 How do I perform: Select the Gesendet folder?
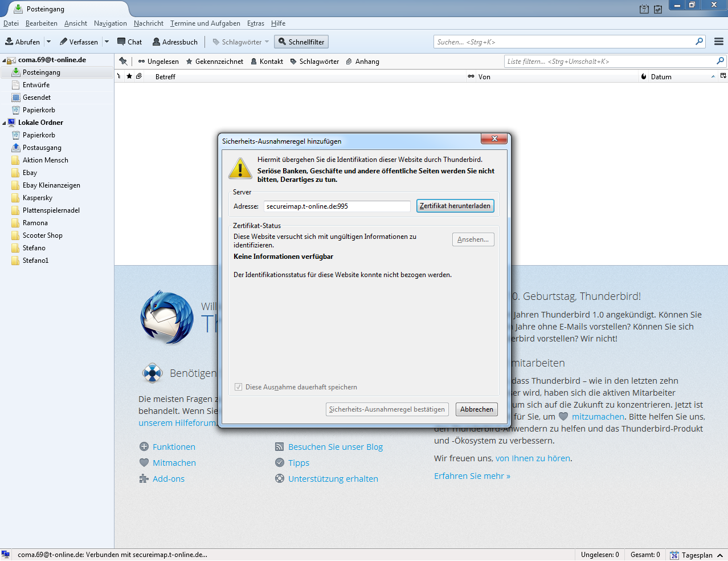click(57, 97)
